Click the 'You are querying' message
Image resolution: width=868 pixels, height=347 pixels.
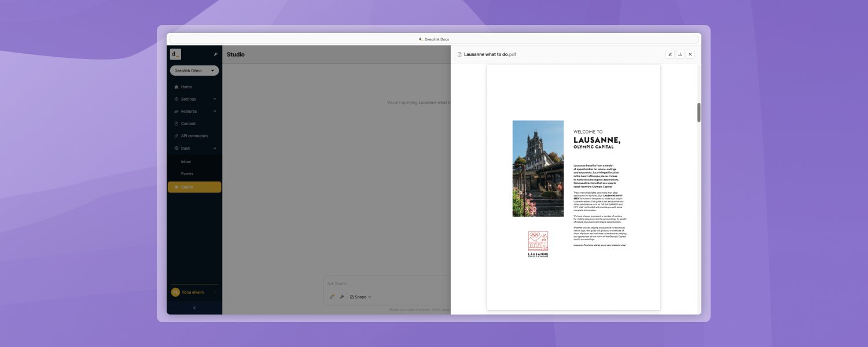419,102
